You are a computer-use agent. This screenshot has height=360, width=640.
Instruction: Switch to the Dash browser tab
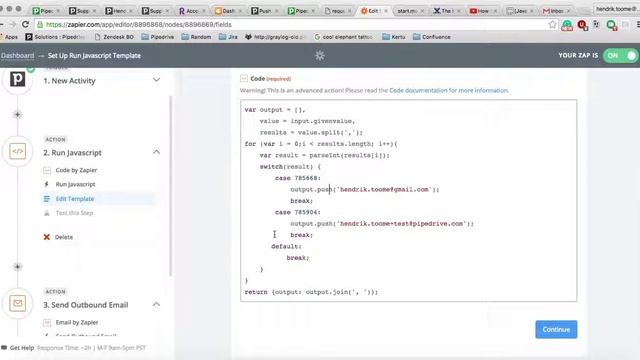tap(228, 11)
